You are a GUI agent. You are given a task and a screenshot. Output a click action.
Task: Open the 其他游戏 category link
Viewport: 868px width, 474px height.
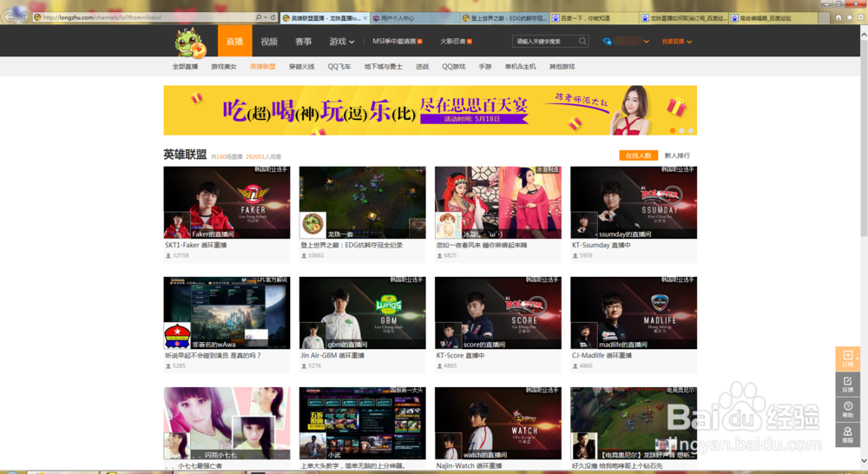[x=562, y=67]
